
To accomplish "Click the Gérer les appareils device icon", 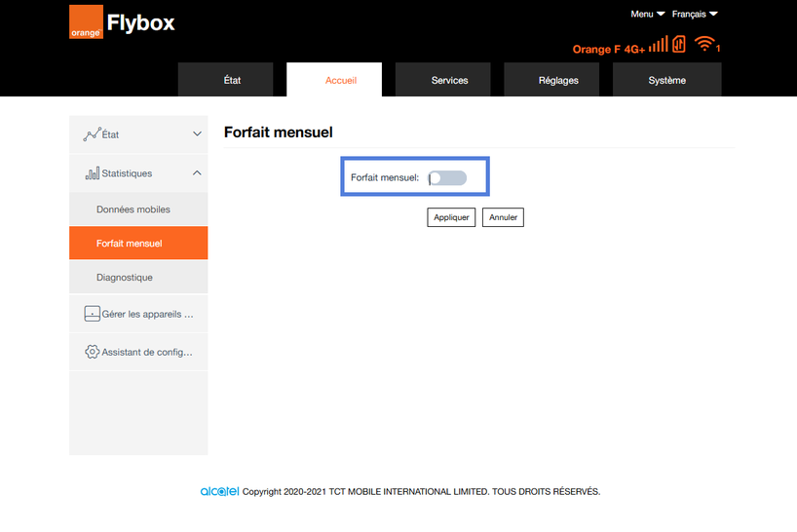I will [92, 314].
